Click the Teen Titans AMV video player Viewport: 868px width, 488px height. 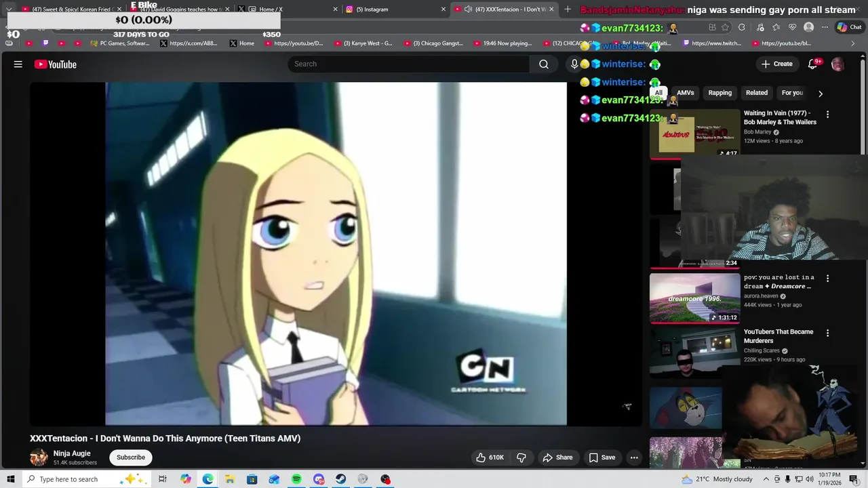(336, 254)
